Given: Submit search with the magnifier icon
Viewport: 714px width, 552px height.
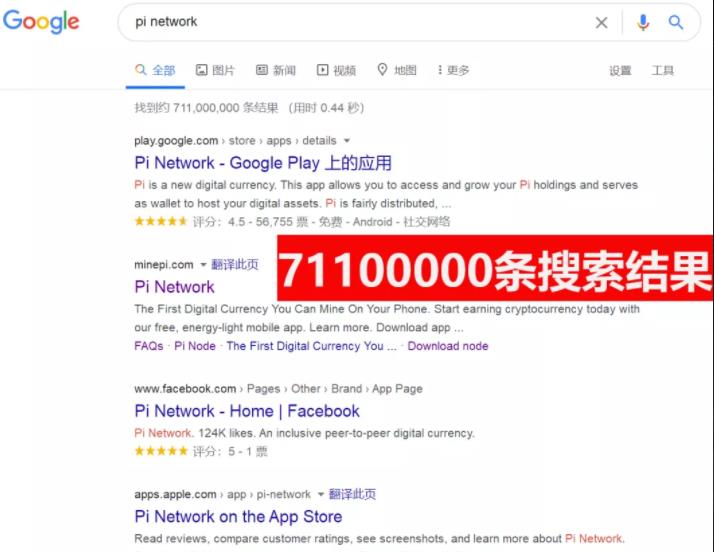Looking at the screenshot, I should 676,22.
